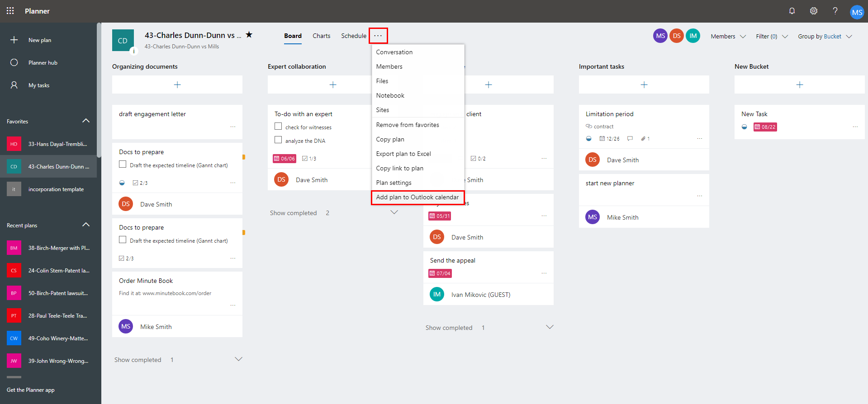Image resolution: width=868 pixels, height=404 pixels.
Task: Select Files from the menu
Action: point(418,81)
